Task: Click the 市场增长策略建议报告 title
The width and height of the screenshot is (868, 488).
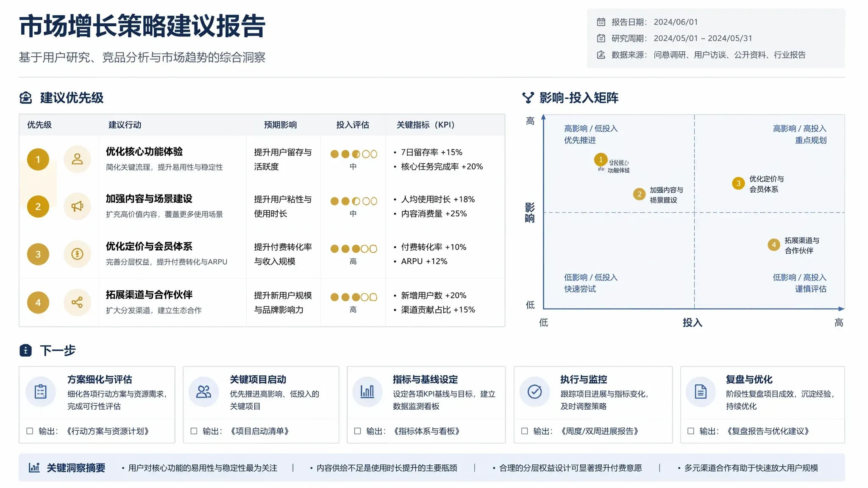Action: [x=142, y=26]
